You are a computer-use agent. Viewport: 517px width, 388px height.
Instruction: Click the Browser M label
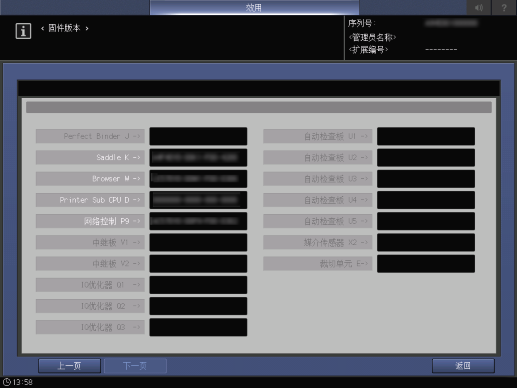(90, 179)
